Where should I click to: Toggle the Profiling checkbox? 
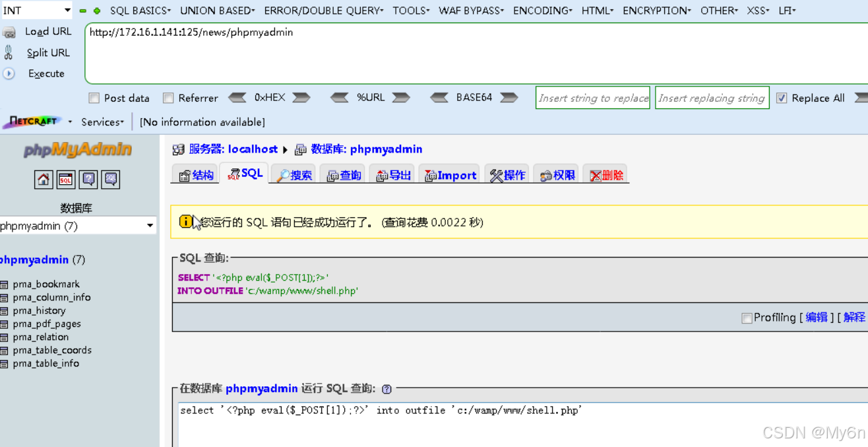pos(747,318)
